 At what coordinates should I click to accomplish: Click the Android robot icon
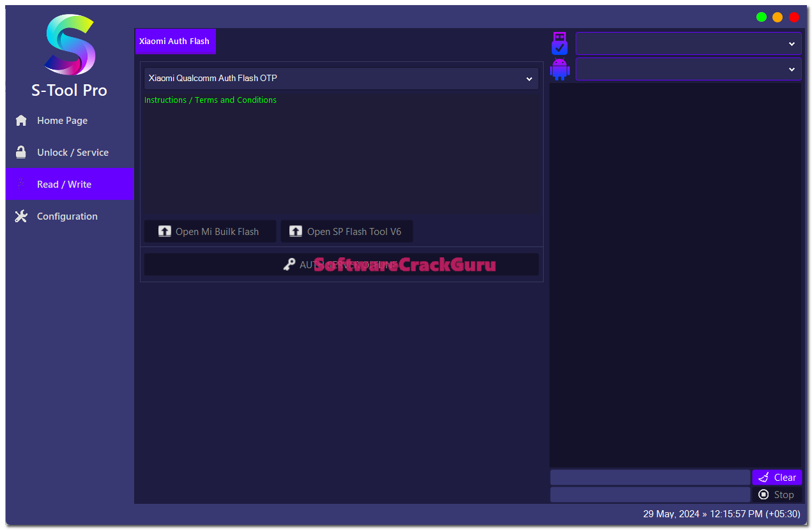[x=560, y=69]
